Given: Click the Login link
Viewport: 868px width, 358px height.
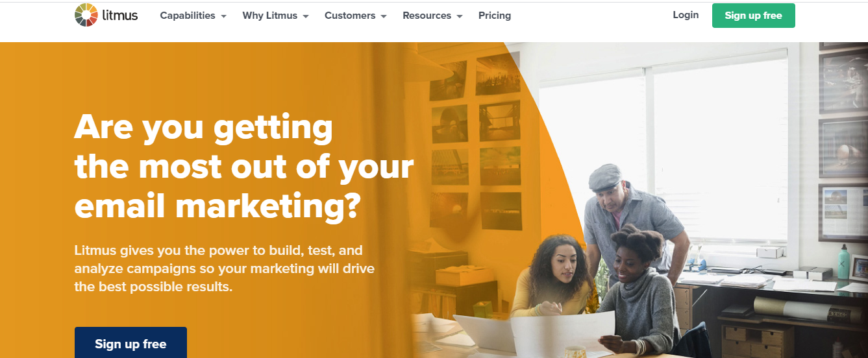Looking at the screenshot, I should pos(686,15).
